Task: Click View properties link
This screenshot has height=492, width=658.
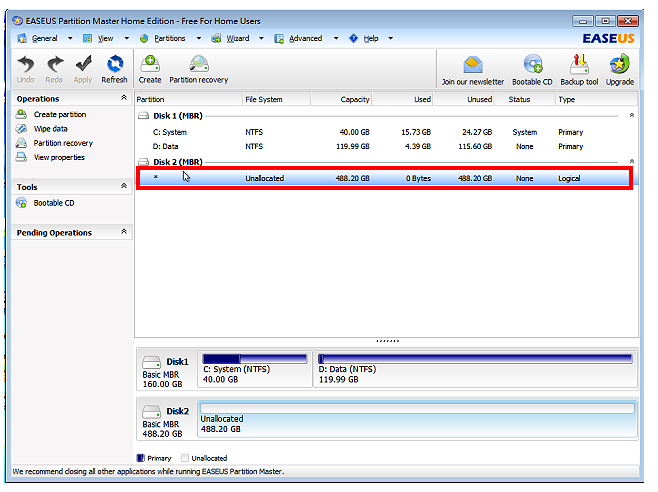Action: click(59, 157)
